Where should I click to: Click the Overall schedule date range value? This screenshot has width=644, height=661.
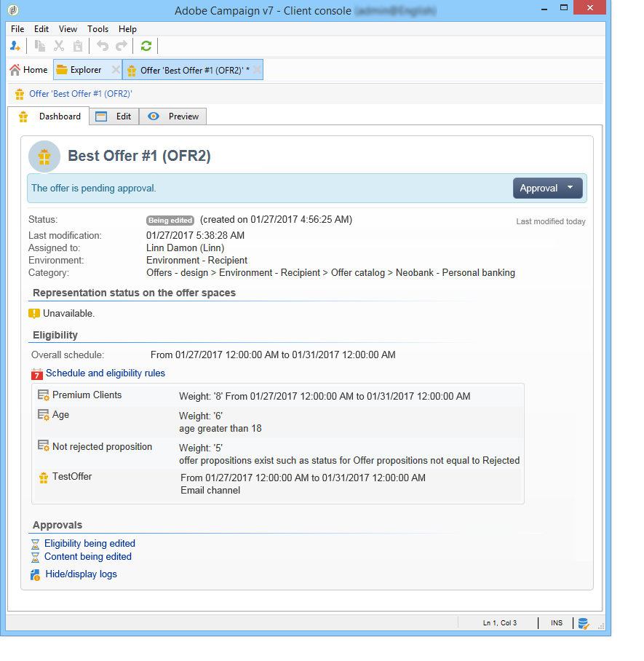(273, 355)
